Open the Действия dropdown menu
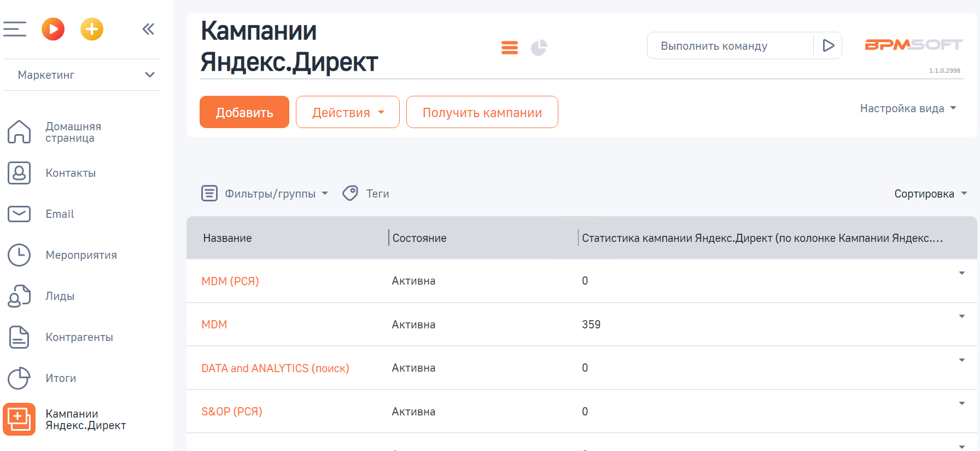 [348, 112]
